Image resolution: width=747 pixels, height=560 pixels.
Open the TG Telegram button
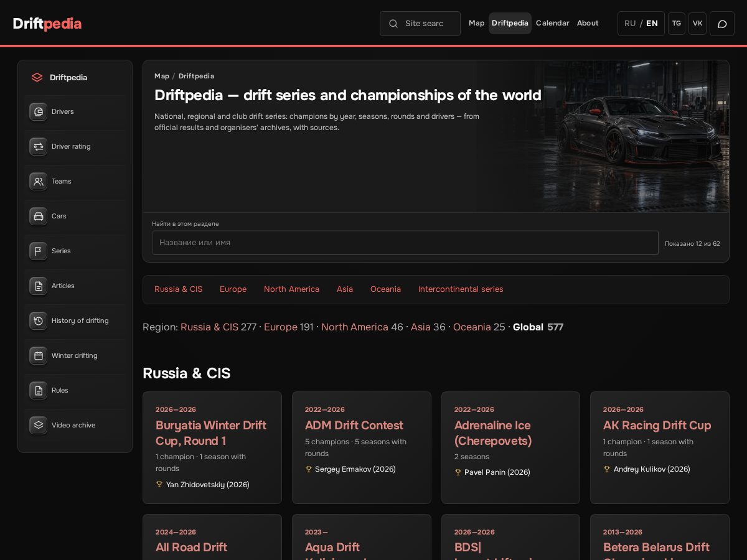pyautogui.click(x=677, y=24)
